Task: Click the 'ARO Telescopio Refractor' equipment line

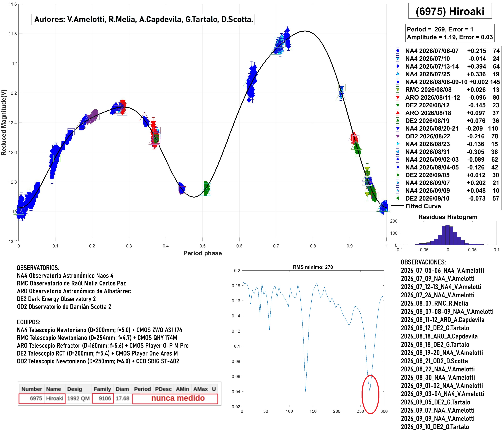Action: 103,345
